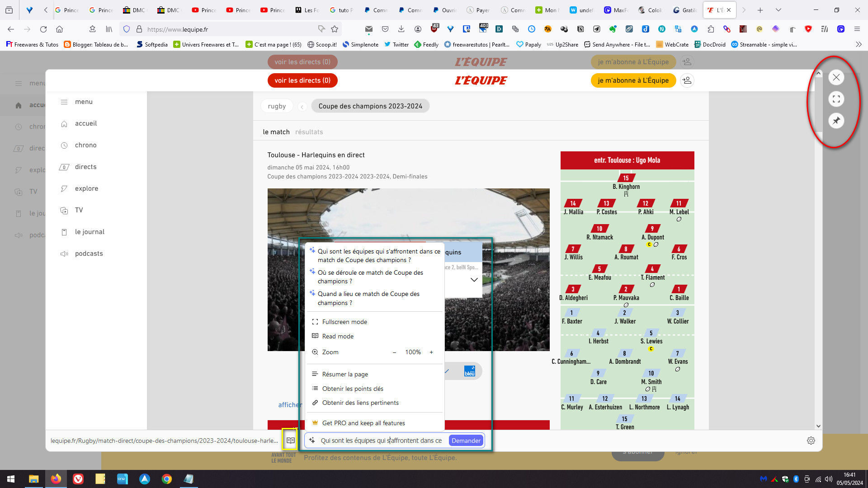Switch to the résultats tab
868x488 pixels.
(309, 132)
